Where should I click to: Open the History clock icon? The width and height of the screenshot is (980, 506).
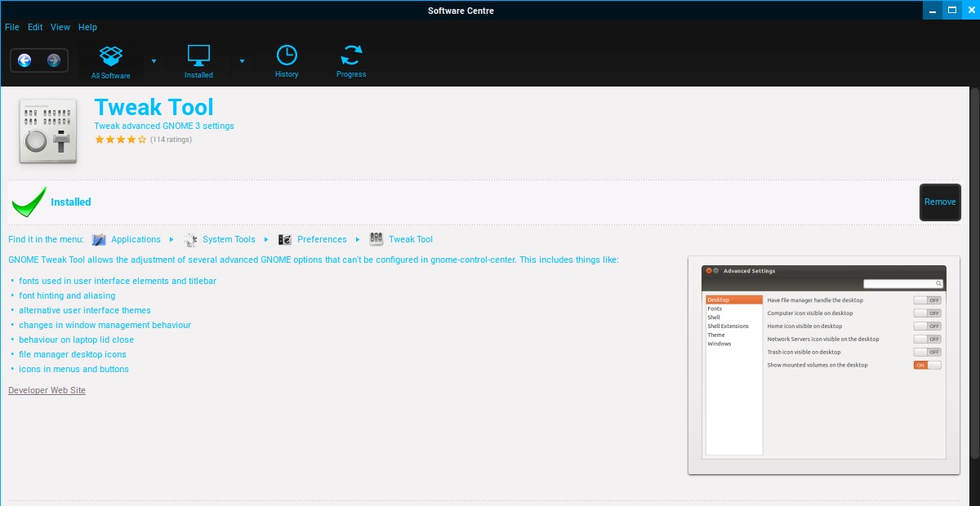point(287,62)
